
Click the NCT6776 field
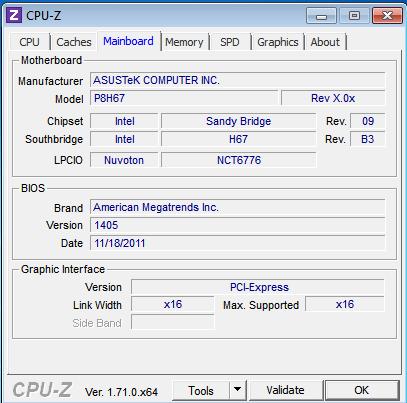click(x=239, y=160)
